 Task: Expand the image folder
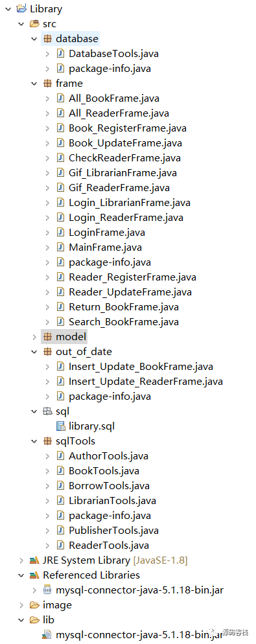pos(21,605)
